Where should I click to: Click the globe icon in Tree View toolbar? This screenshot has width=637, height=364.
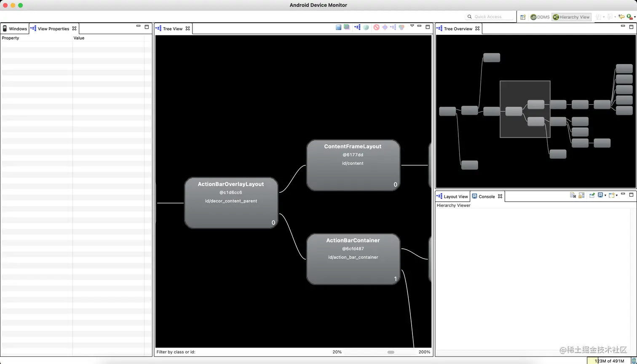pyautogui.click(x=366, y=27)
